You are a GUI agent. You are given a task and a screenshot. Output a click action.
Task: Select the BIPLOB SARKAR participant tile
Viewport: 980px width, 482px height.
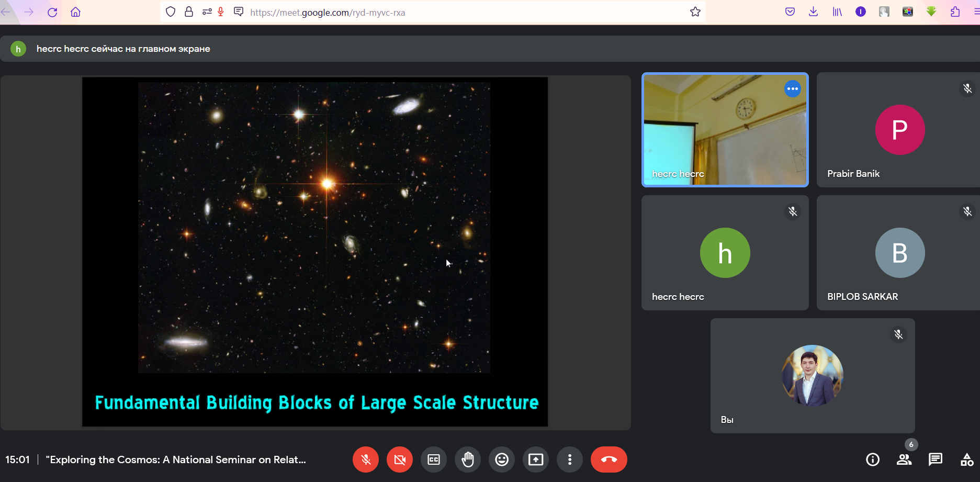(x=899, y=253)
